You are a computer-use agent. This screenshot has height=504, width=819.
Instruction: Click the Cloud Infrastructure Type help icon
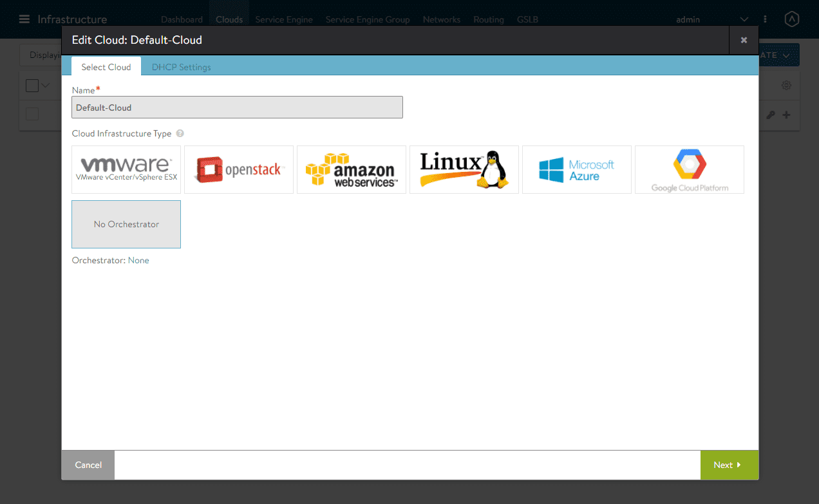tap(180, 134)
